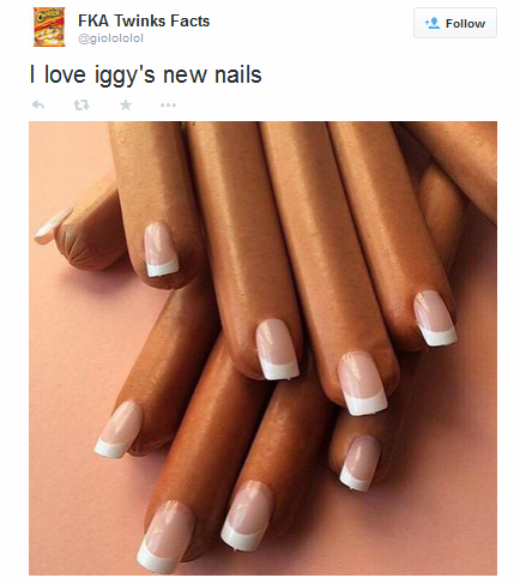The width and height of the screenshot is (520, 584).
Task: Click the add-person icon in Follow button
Action: [x=432, y=23]
